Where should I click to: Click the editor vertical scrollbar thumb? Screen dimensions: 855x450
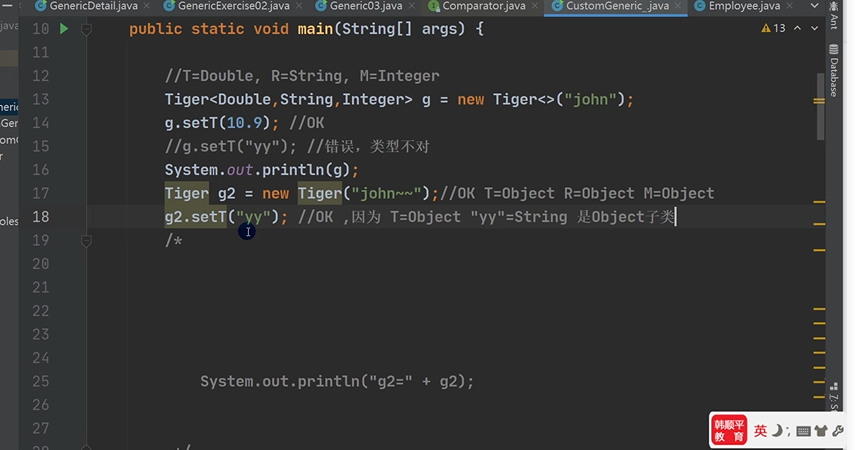[x=820, y=107]
